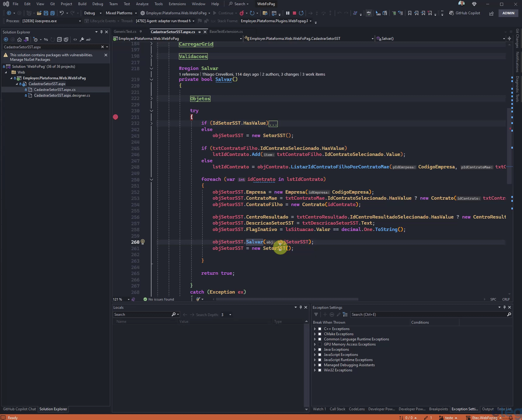Screen dimensions: 522x420
Task: Click the Hot Reload flame icon
Action: tap(242, 13)
